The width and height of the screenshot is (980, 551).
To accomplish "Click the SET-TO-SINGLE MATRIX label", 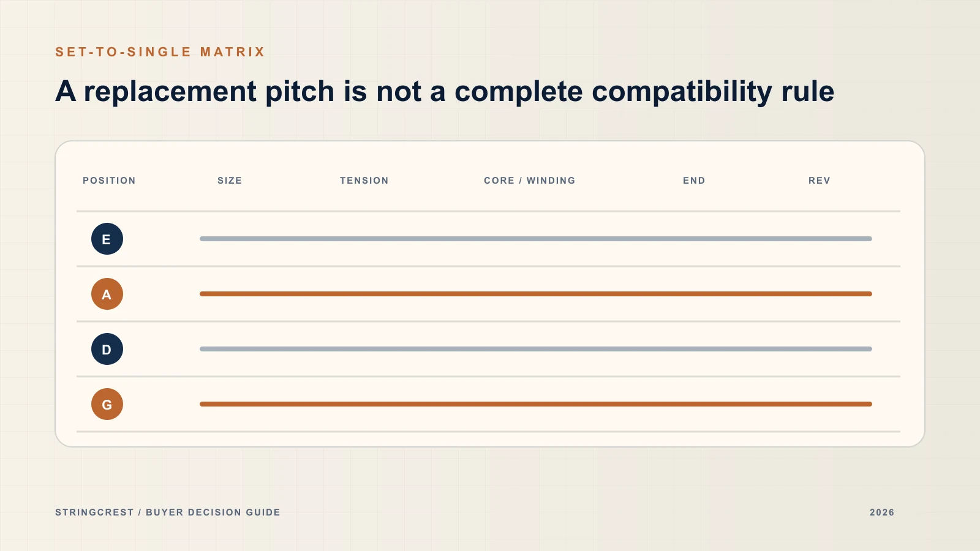I will pyautogui.click(x=160, y=52).
